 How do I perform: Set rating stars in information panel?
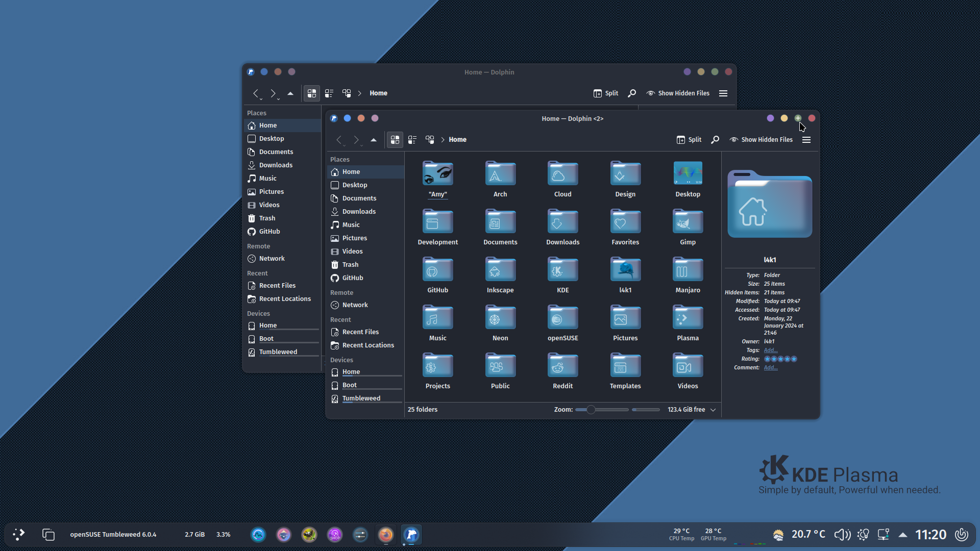point(780,359)
